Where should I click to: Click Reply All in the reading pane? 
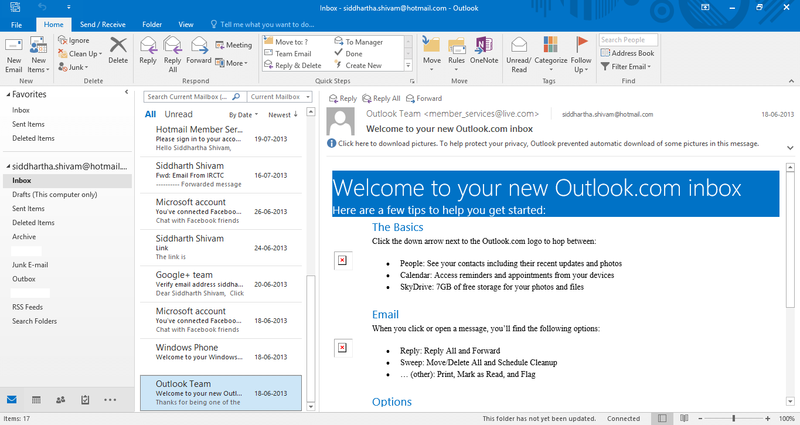pyautogui.click(x=381, y=98)
